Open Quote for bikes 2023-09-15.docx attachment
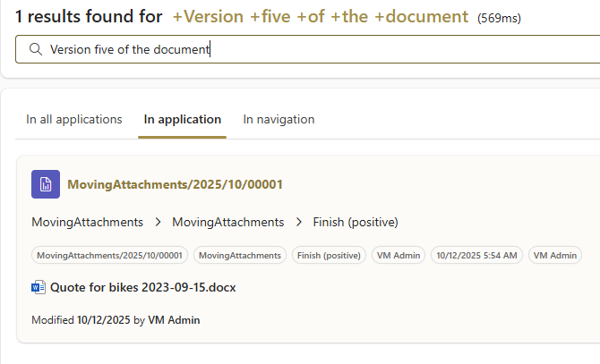Image resolution: width=600 pixels, height=364 pixels. [x=142, y=287]
